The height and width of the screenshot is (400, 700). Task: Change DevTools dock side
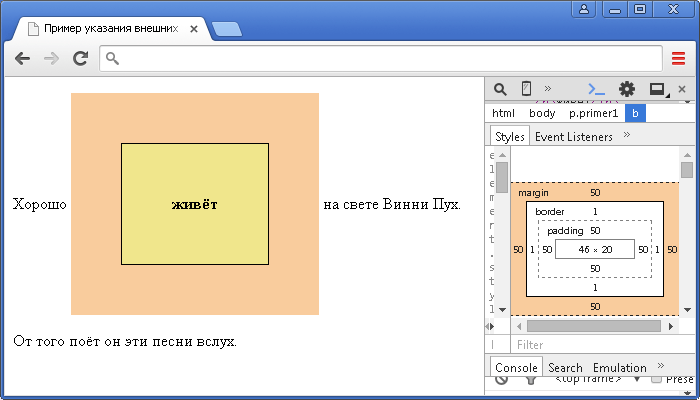tap(658, 90)
